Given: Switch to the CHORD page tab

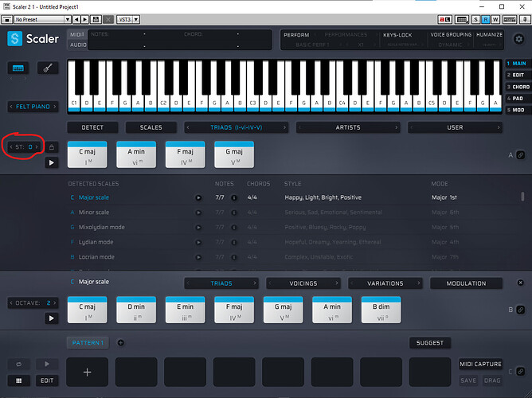Looking at the screenshot, I should click(x=518, y=87).
